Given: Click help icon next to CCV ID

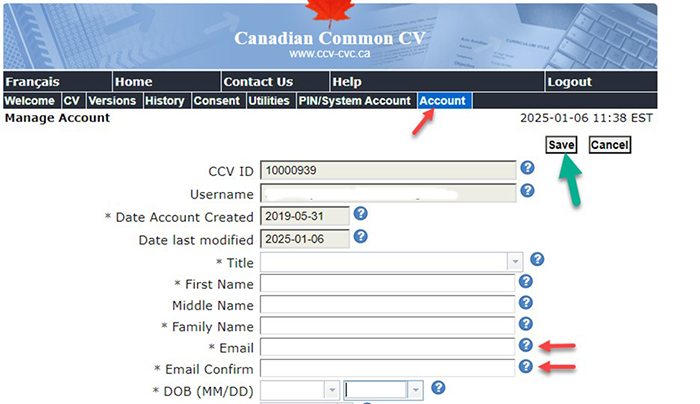Looking at the screenshot, I should point(527,168).
